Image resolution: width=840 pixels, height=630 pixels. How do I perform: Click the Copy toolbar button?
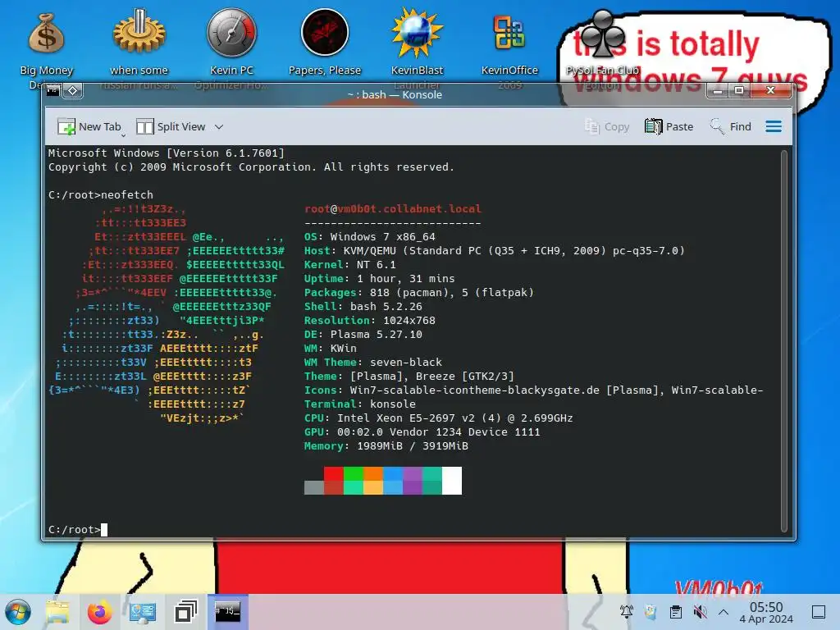click(607, 127)
